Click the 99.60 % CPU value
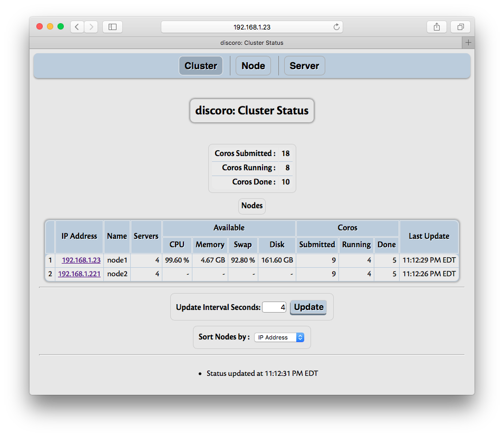504x437 pixels. pyautogui.click(x=177, y=260)
